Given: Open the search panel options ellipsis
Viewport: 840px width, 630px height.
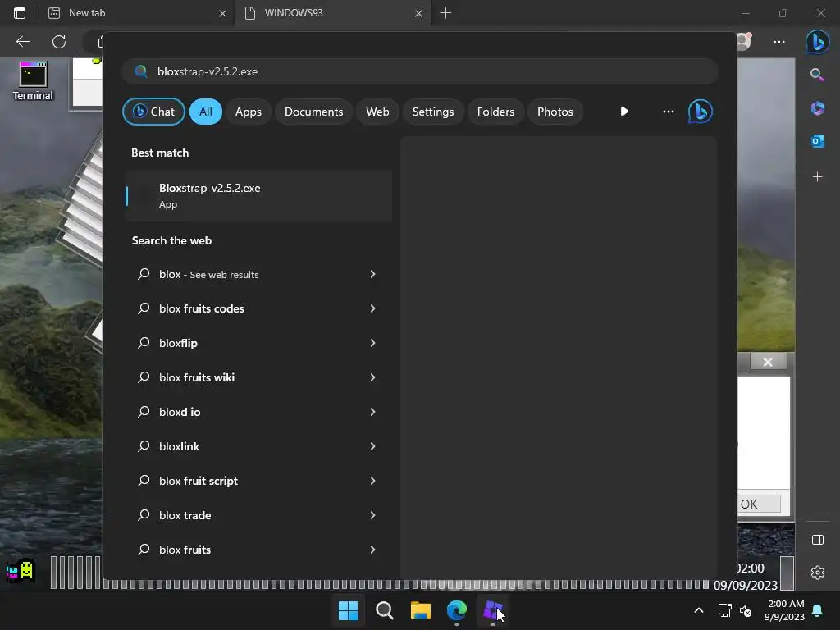Looking at the screenshot, I should point(668,112).
